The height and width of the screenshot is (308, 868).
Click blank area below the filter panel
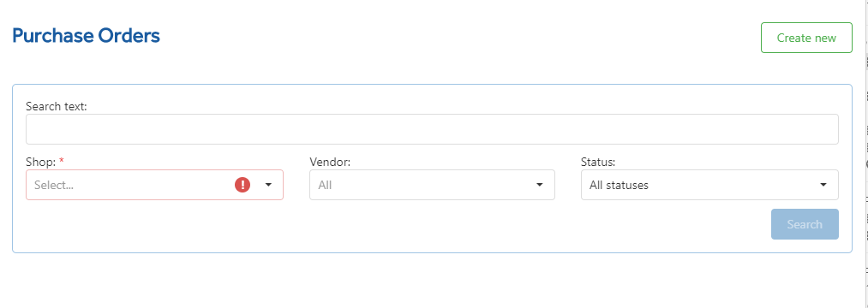[432, 281]
